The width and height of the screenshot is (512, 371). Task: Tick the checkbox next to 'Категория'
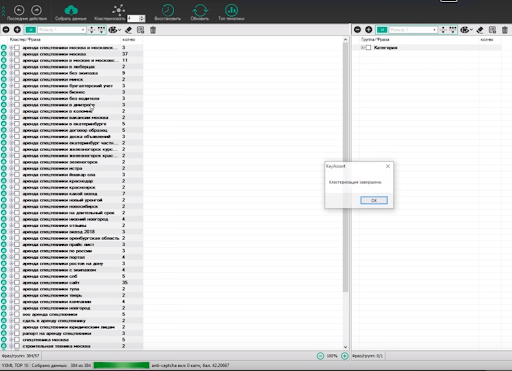[368, 48]
